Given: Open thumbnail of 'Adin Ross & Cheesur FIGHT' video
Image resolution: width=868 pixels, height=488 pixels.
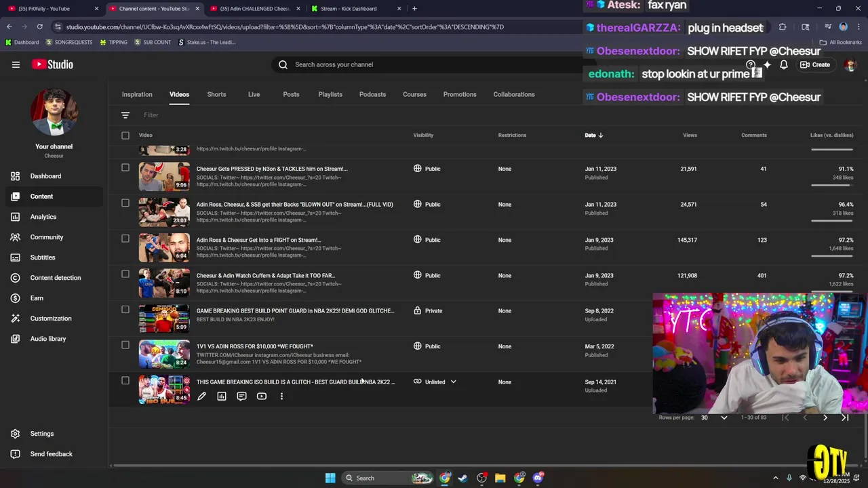Looking at the screenshot, I should click(164, 247).
